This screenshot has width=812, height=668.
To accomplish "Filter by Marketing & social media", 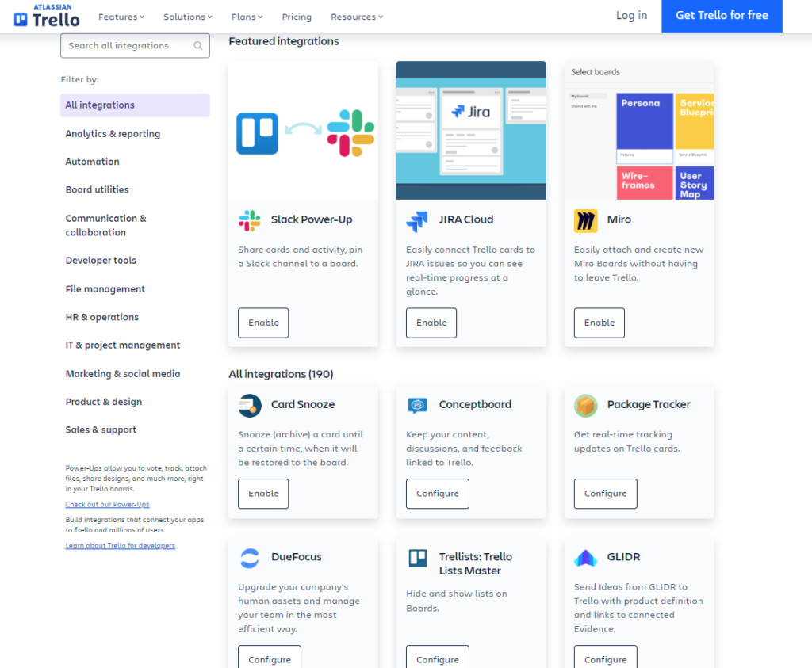I will [123, 373].
